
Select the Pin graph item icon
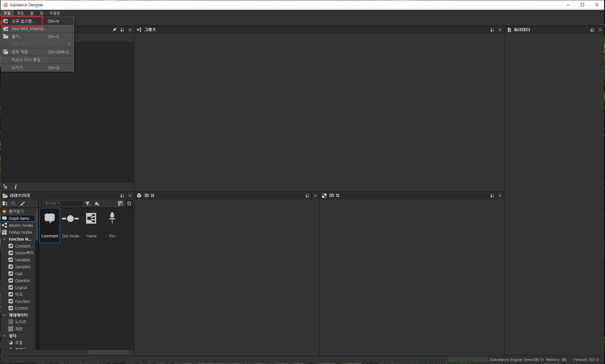(x=112, y=218)
